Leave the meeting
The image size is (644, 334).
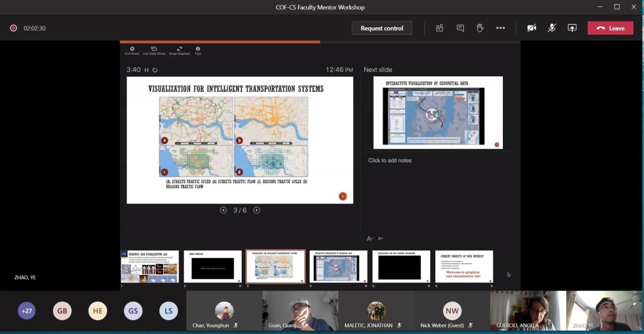point(610,28)
